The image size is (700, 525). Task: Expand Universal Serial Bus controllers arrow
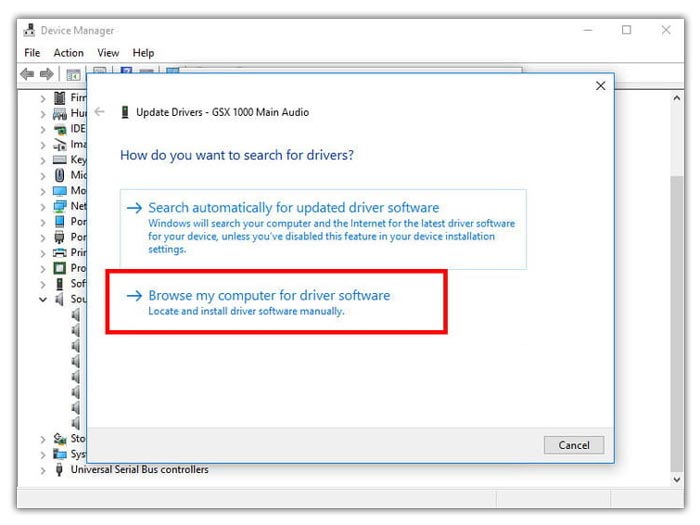point(43,471)
